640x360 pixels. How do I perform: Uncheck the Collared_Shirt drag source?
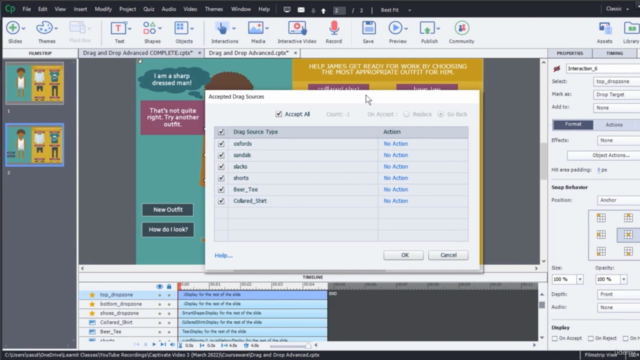point(221,201)
